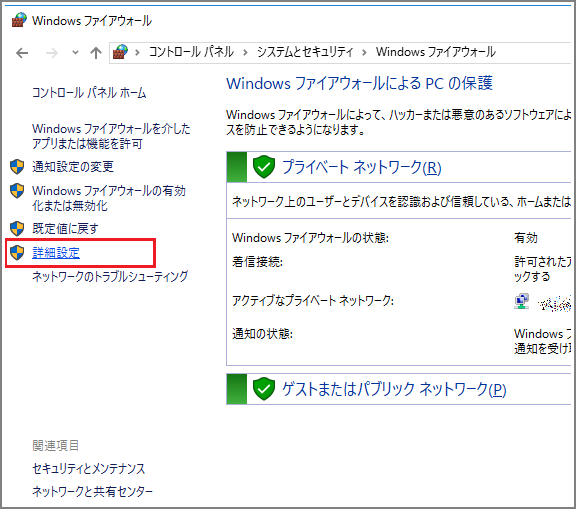576x509 pixels.
Task: Click shield icon beside 通知設定の変更
Action: point(17,167)
